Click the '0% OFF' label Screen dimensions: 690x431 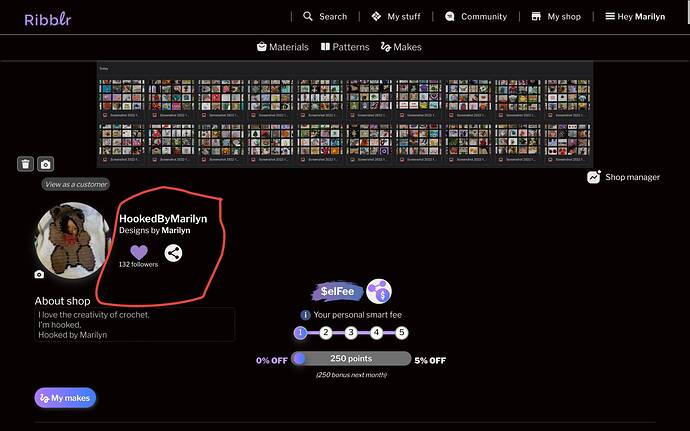(272, 360)
